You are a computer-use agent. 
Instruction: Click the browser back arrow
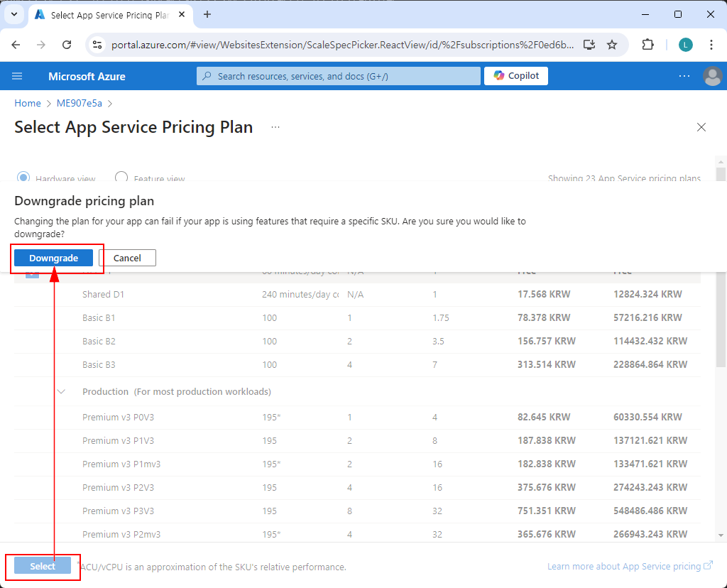pyautogui.click(x=16, y=45)
